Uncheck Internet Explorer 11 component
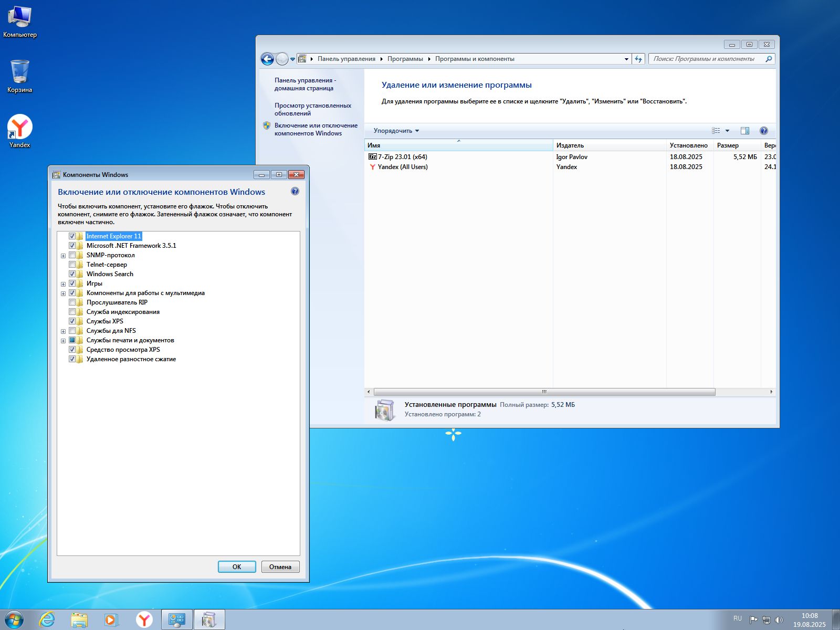840x630 pixels. (72, 236)
